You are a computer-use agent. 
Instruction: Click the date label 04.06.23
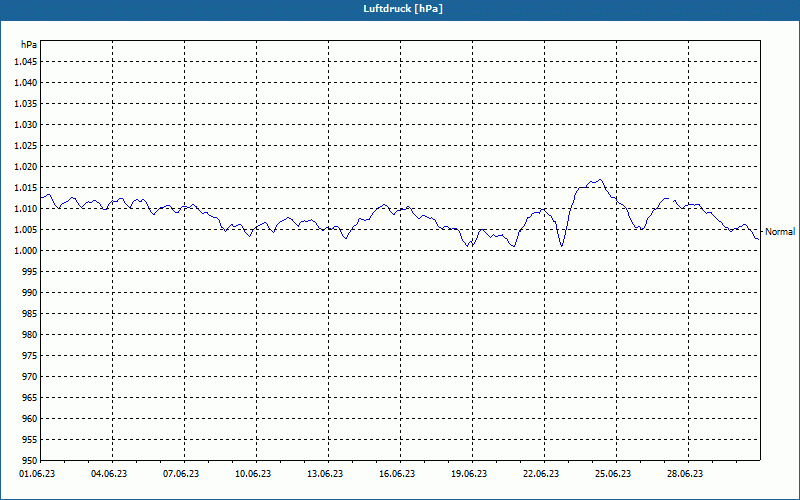[x=109, y=474]
